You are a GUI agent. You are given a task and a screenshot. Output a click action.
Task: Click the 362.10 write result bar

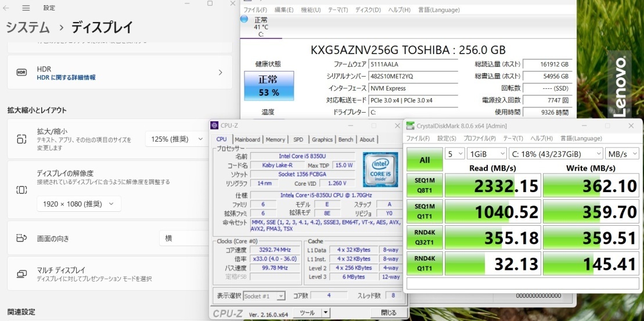(591, 186)
